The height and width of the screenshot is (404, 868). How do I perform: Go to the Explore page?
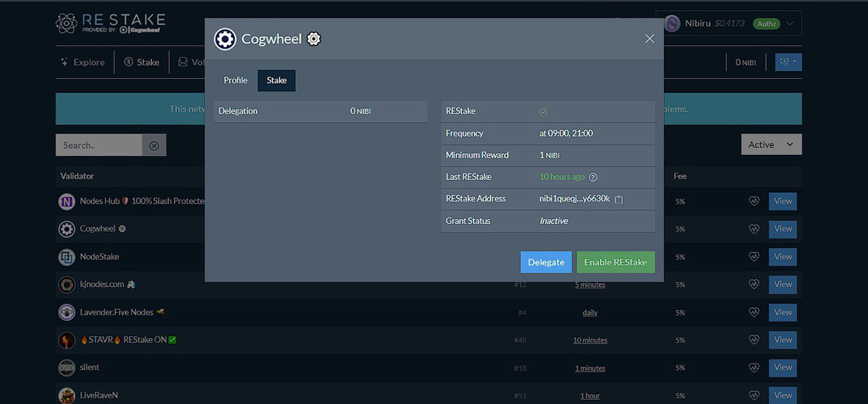click(x=82, y=62)
